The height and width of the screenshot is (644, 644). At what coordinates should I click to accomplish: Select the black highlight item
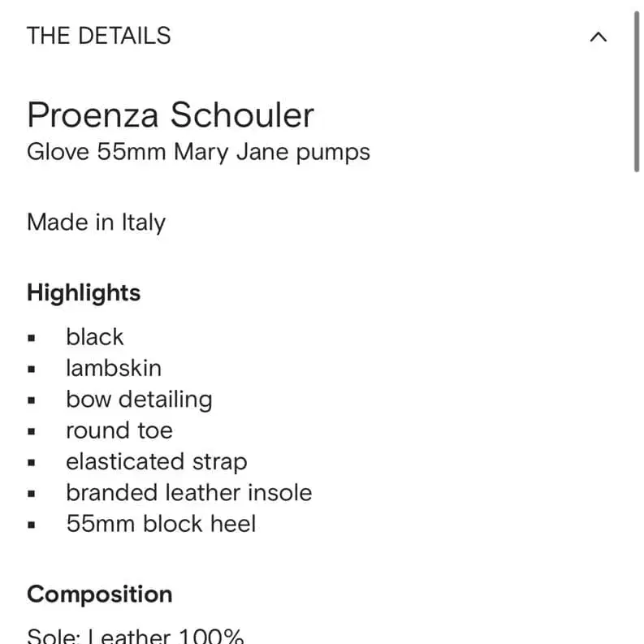click(x=95, y=337)
